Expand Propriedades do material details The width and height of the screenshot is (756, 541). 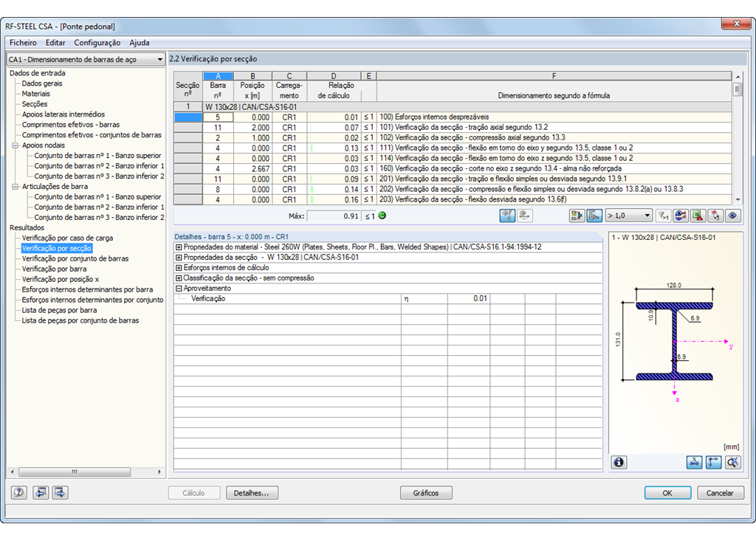[x=179, y=247]
